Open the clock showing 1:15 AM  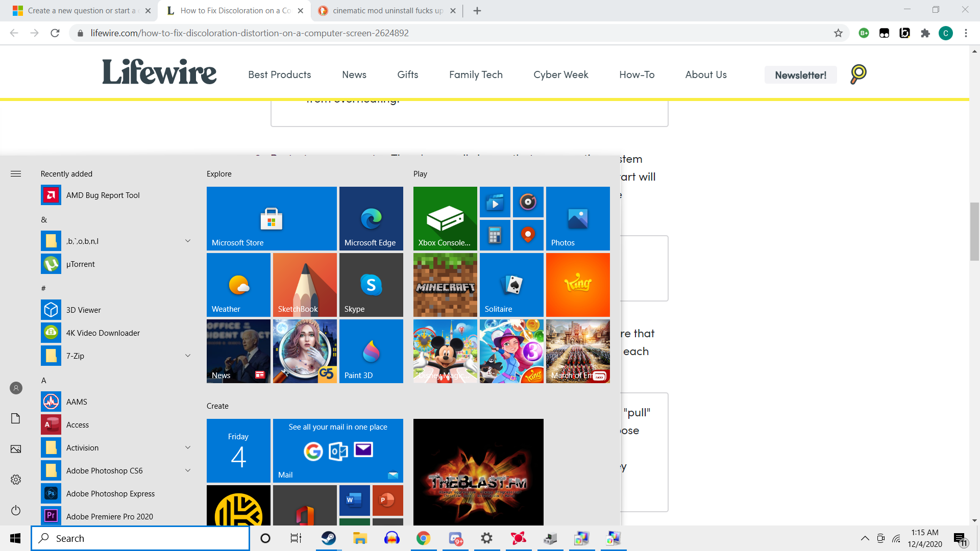click(925, 538)
